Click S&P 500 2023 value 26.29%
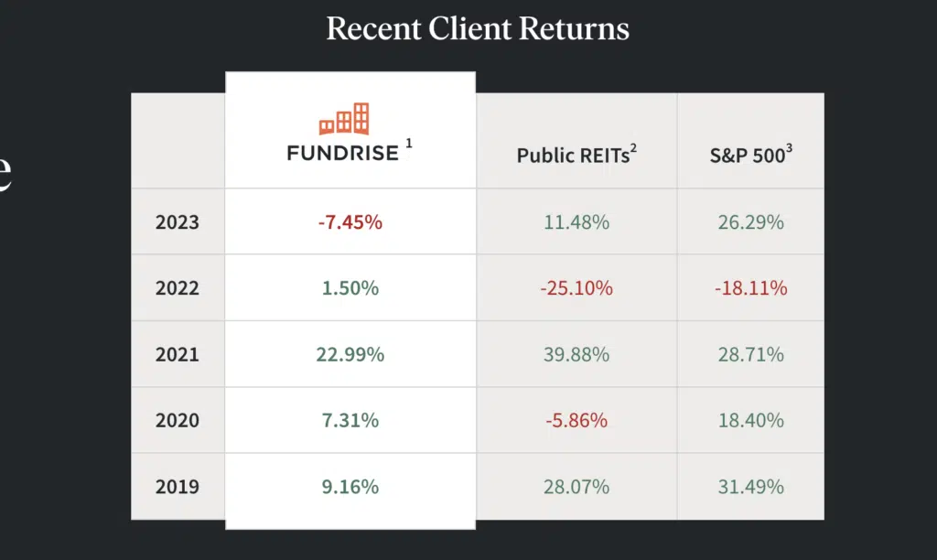Image resolution: width=937 pixels, height=560 pixels. click(x=750, y=222)
